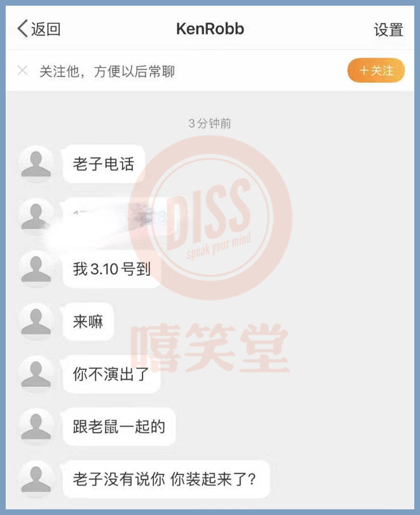The image size is (420, 515).
Task: Tap the avatar beside 来嘛 message
Action: coord(36,321)
